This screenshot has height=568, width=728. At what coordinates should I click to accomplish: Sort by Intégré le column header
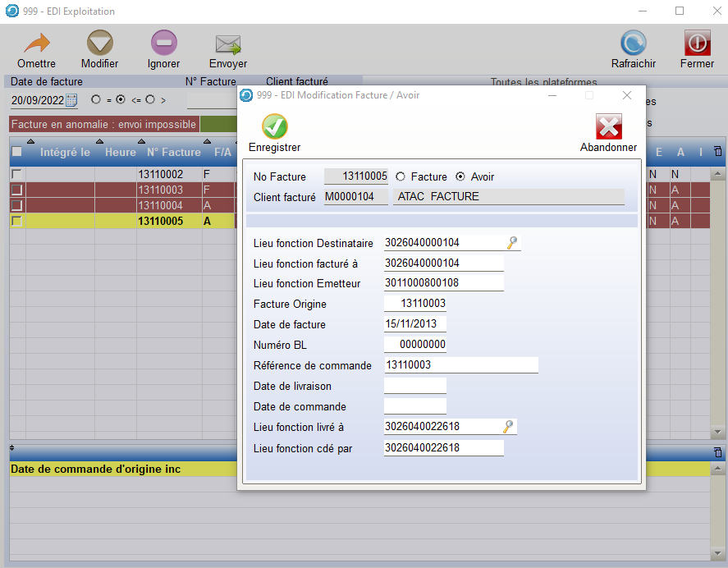pyautogui.click(x=65, y=152)
